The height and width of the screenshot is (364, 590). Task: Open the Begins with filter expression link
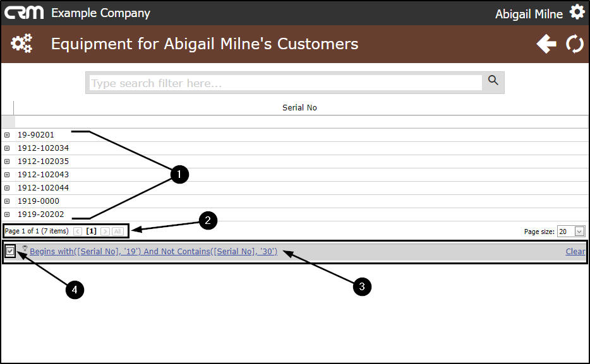point(154,252)
